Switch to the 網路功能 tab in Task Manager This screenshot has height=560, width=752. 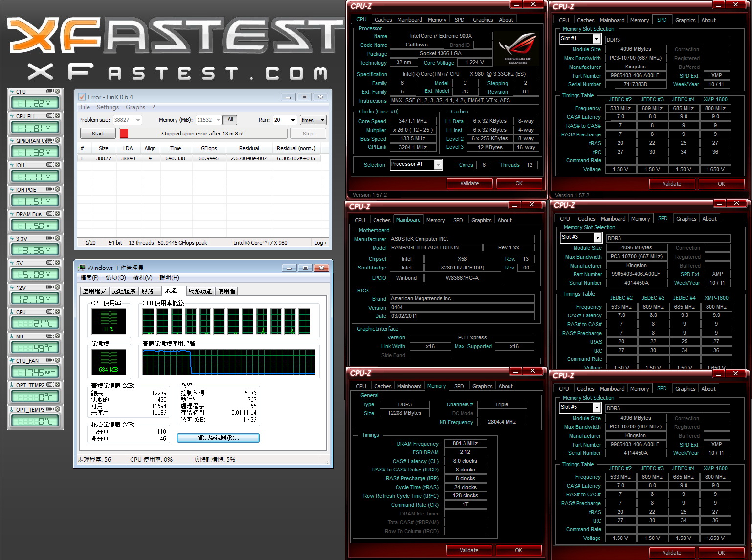click(200, 291)
